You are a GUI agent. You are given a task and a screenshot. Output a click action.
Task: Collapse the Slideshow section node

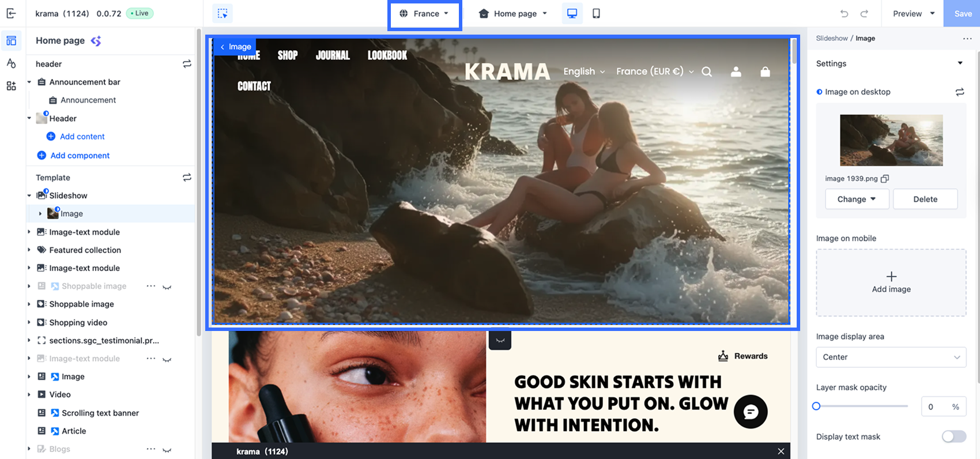coord(29,196)
